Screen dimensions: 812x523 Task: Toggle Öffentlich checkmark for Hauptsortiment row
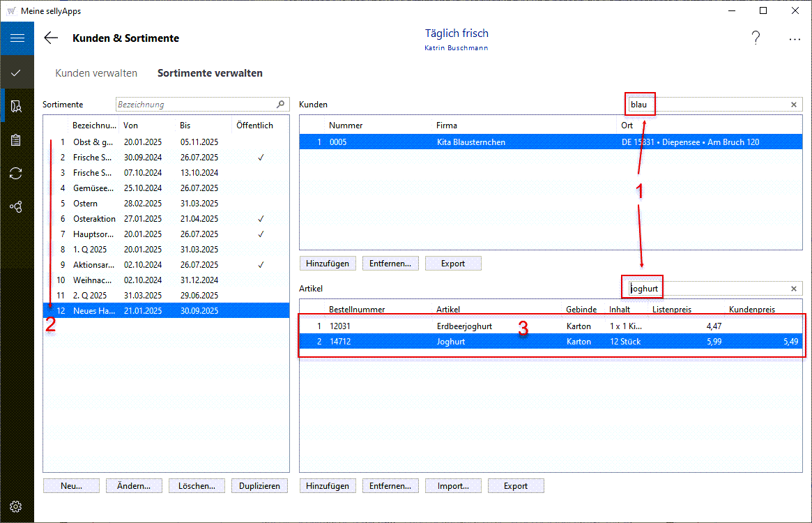(x=260, y=234)
